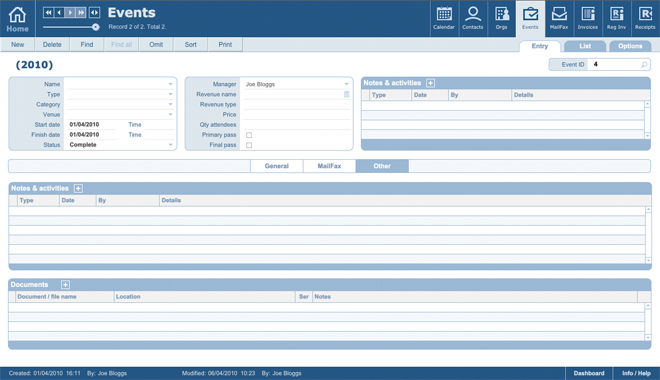This screenshot has width=660, height=380.
Task: Switch to the List tab
Action: tap(585, 46)
